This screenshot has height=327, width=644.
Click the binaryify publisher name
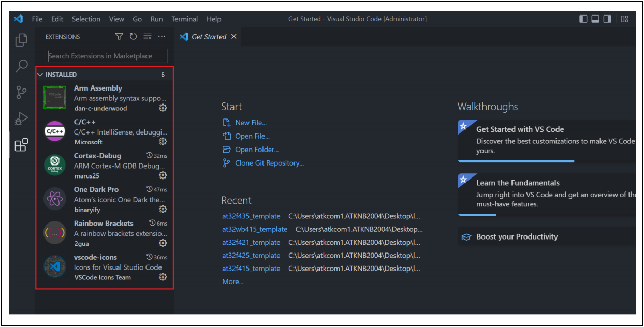click(87, 210)
